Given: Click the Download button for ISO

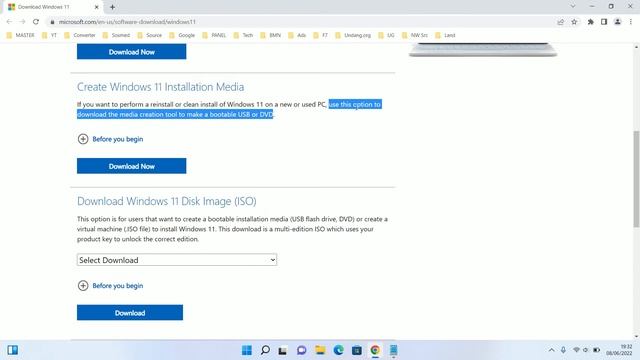Looking at the screenshot, I should (130, 313).
